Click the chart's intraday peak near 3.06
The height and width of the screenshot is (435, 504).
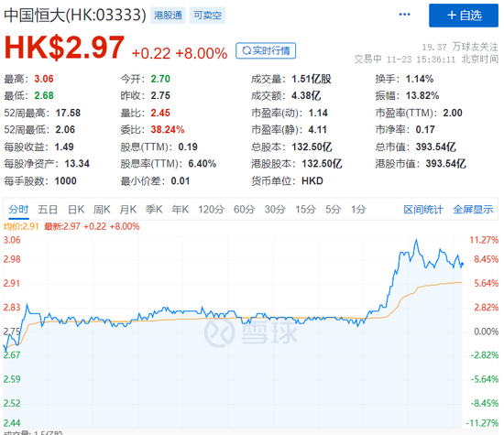point(417,240)
